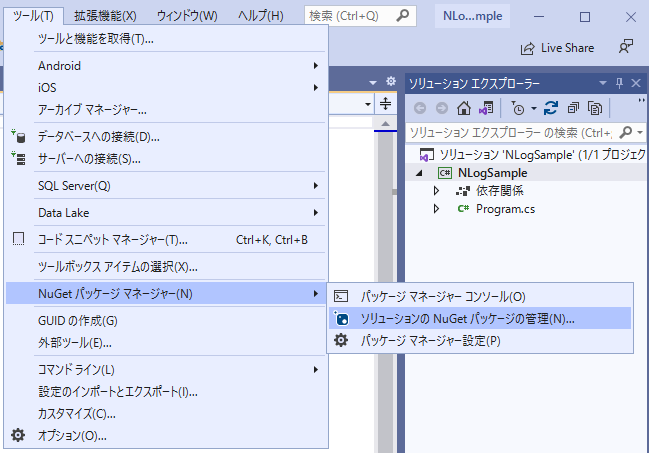The width and height of the screenshot is (649, 453).
Task: Open the editor tab list dropdown arrow
Action: 373,82
